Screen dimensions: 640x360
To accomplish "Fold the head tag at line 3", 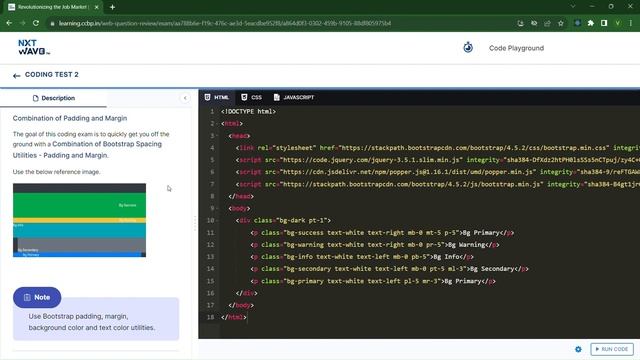I will [x=218, y=136].
